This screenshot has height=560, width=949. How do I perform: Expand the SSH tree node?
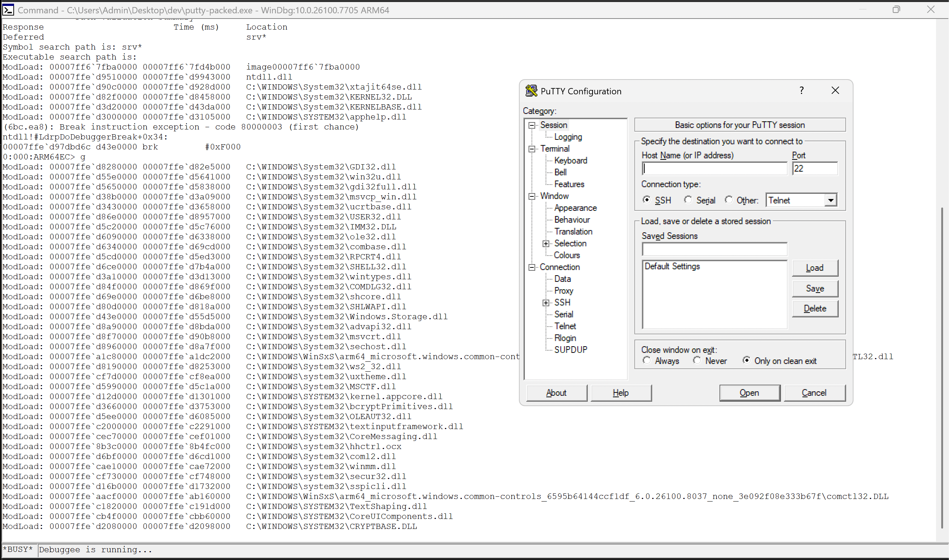546,303
